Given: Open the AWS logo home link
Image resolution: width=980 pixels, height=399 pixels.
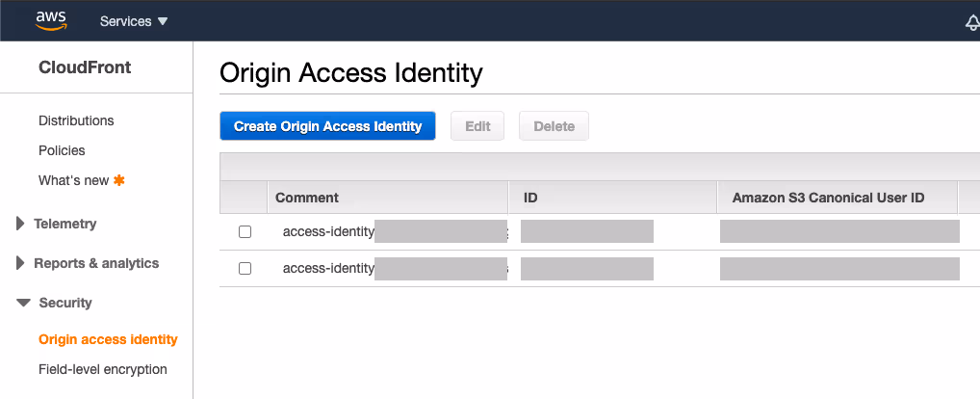Looking at the screenshot, I should [51, 20].
